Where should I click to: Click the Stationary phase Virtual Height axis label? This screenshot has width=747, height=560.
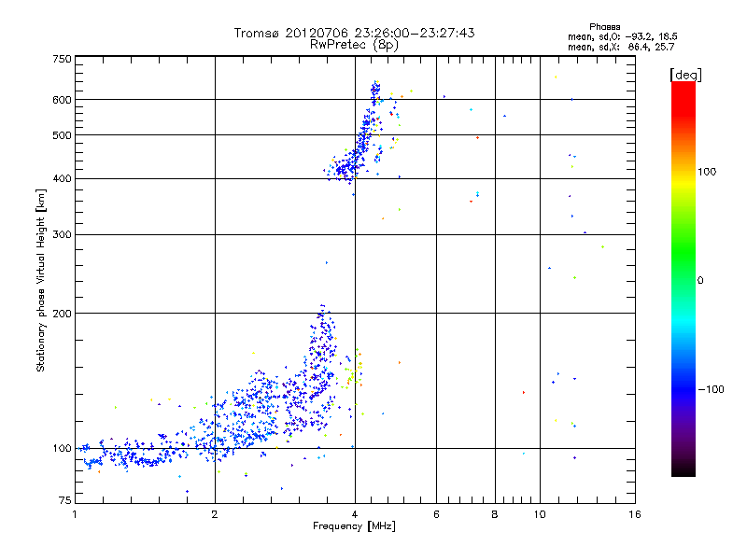coord(41,280)
